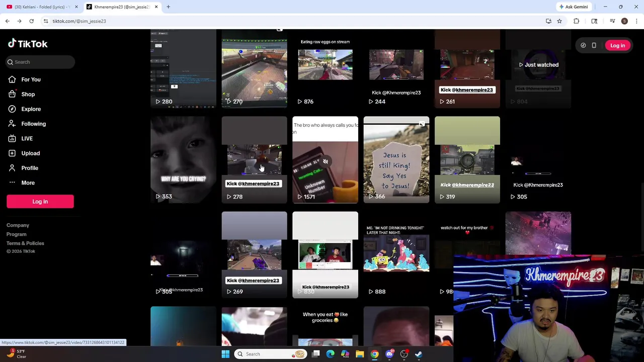Unmute the hovered video via speaker icon
Image resolution: width=644 pixels, height=362 pixels.
(x=325, y=161)
